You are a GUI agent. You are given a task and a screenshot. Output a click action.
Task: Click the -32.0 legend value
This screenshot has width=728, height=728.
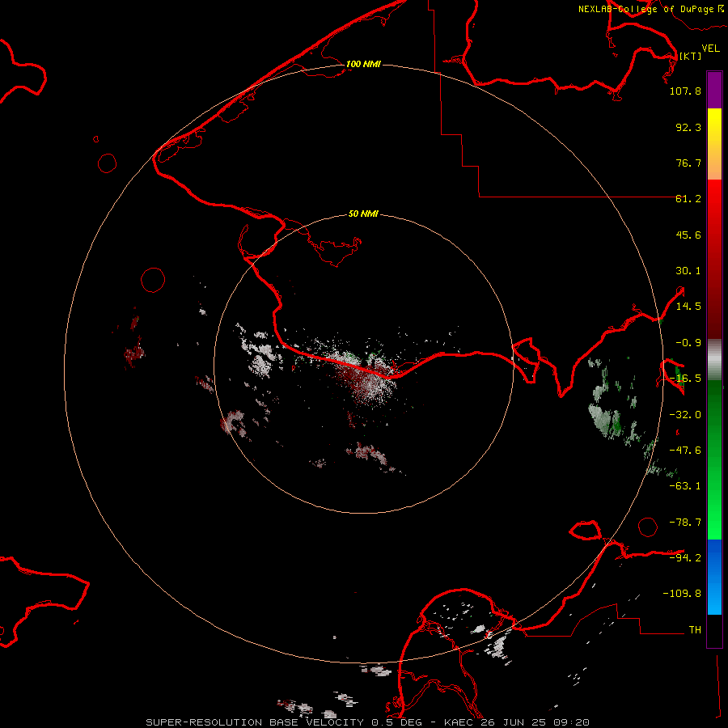[685, 415]
